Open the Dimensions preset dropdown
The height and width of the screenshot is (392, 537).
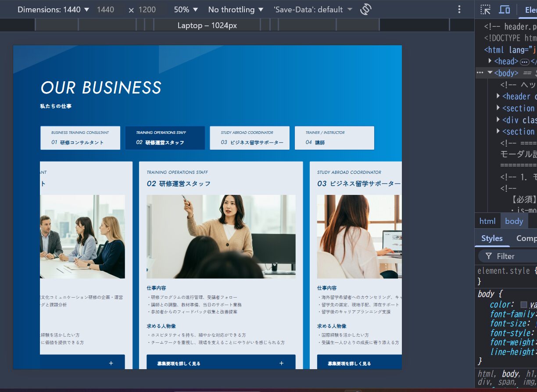pos(53,9)
